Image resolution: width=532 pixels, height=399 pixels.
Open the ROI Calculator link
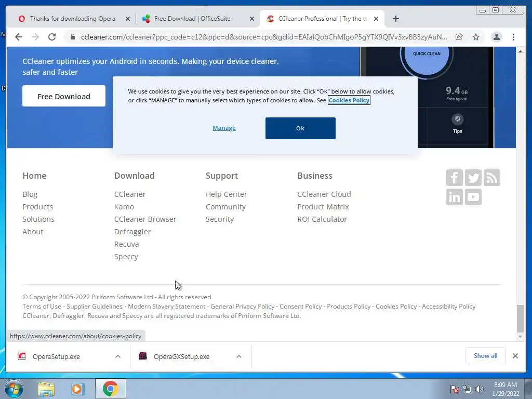coord(322,220)
